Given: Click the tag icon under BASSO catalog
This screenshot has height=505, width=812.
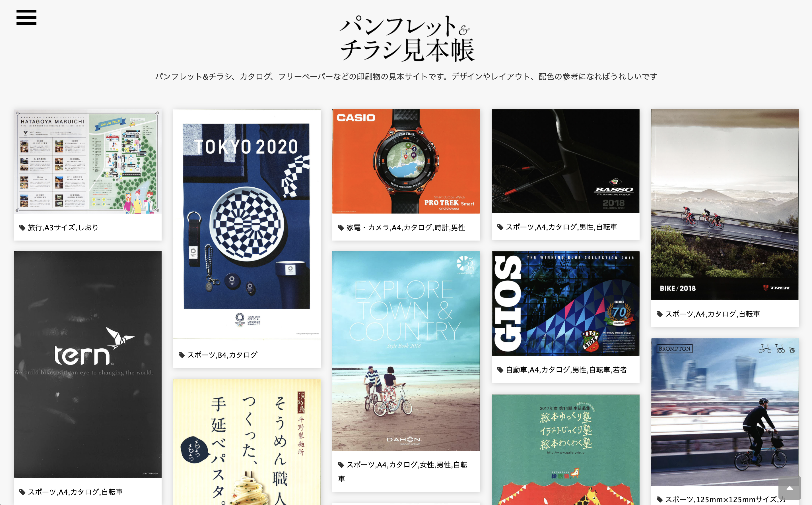Looking at the screenshot, I should 500,227.
